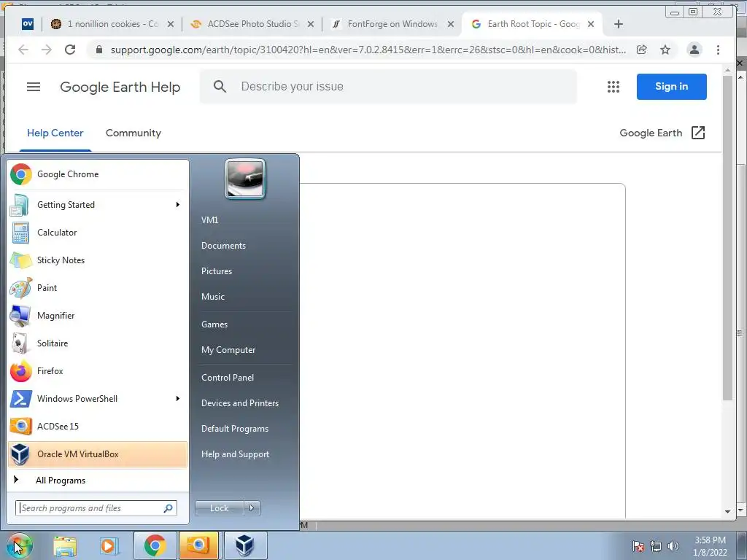747x560 pixels.
Task: Launch Firefox from the Start menu
Action: click(x=98, y=371)
